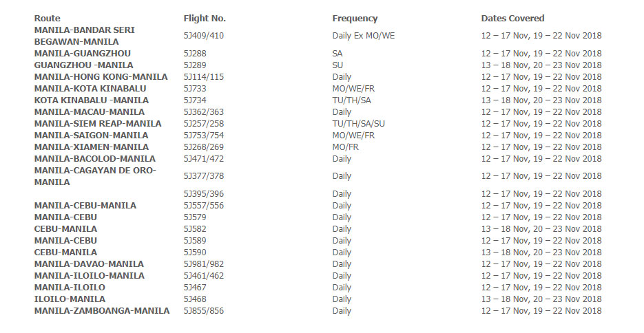Viewport: 644px width, 333px height.
Task: Select the Daily Ex MO/WE frequency
Action: click(x=364, y=36)
